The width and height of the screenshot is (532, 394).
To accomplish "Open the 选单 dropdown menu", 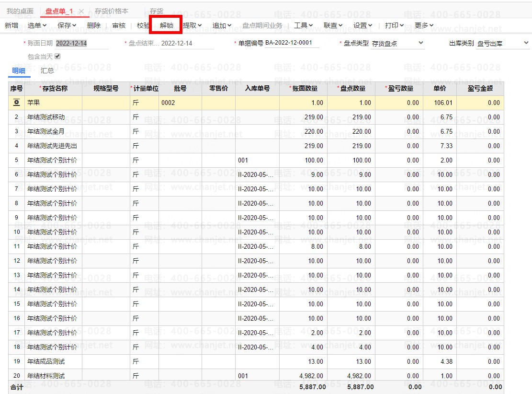I will tap(37, 25).
